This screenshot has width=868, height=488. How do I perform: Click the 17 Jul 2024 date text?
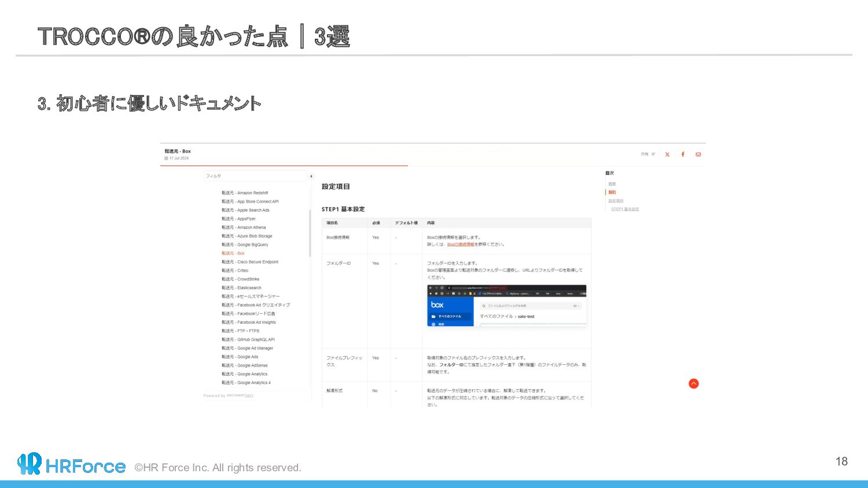tap(179, 158)
